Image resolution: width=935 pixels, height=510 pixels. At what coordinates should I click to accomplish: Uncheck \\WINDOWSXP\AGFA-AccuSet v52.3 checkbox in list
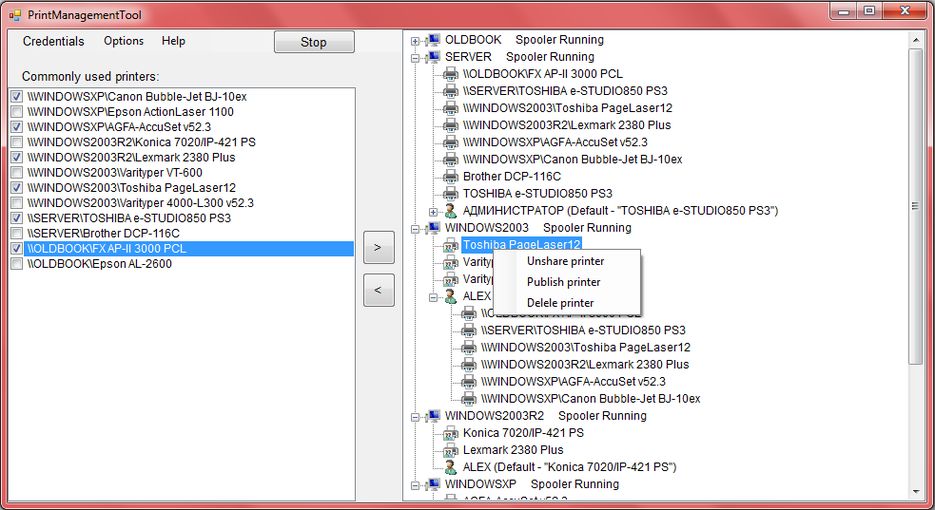tap(17, 127)
